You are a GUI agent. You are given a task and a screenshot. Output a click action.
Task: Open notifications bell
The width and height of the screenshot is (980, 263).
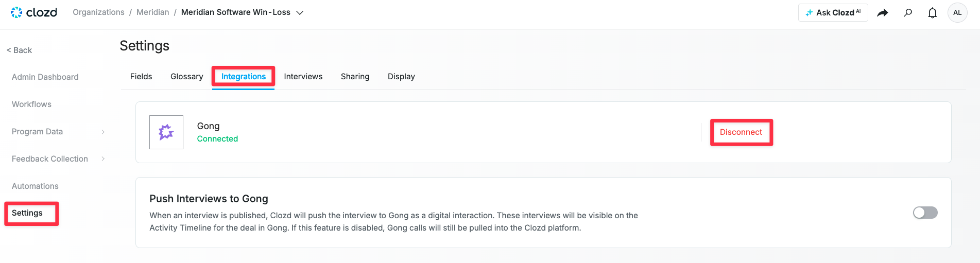tap(932, 13)
